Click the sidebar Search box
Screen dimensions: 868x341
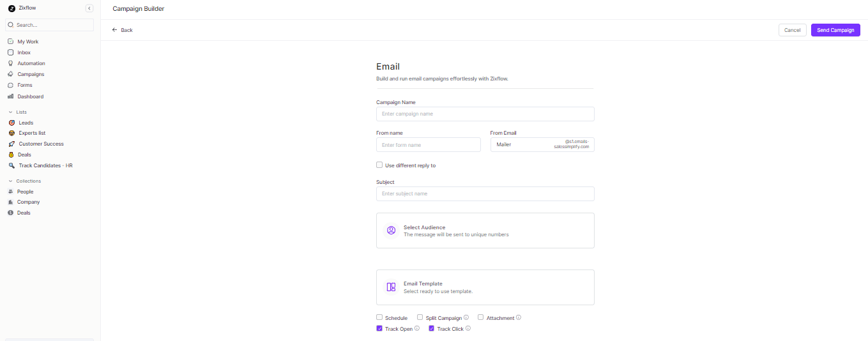coord(50,25)
